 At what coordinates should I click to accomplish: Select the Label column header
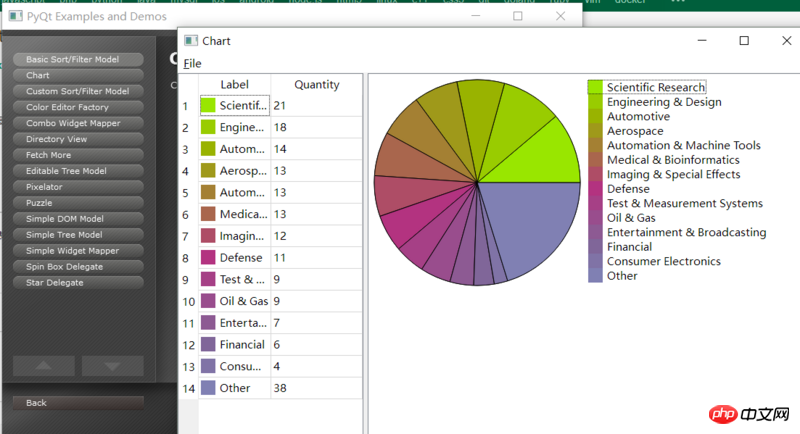(x=234, y=85)
